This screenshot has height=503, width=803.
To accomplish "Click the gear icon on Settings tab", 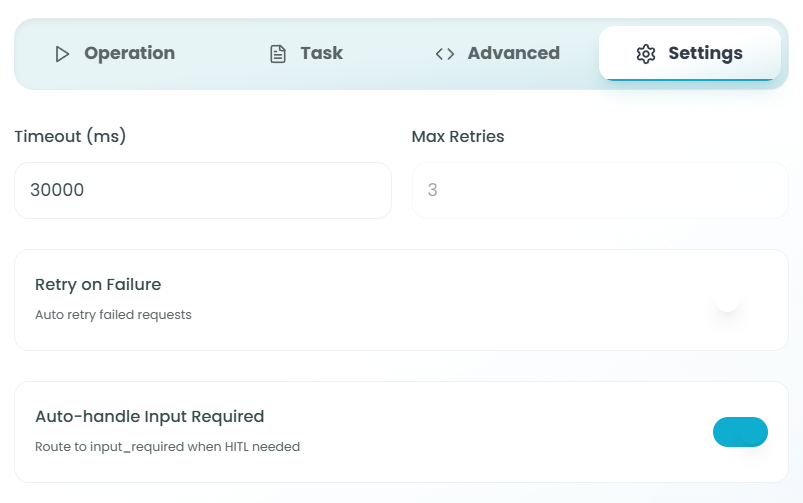I will click(x=646, y=54).
